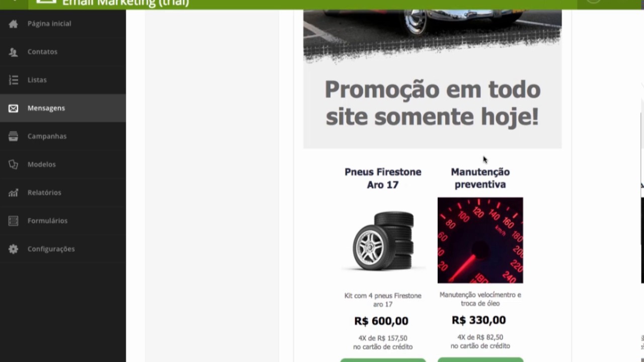Select the tires product image
The width and height of the screenshot is (644, 362).
click(x=383, y=241)
